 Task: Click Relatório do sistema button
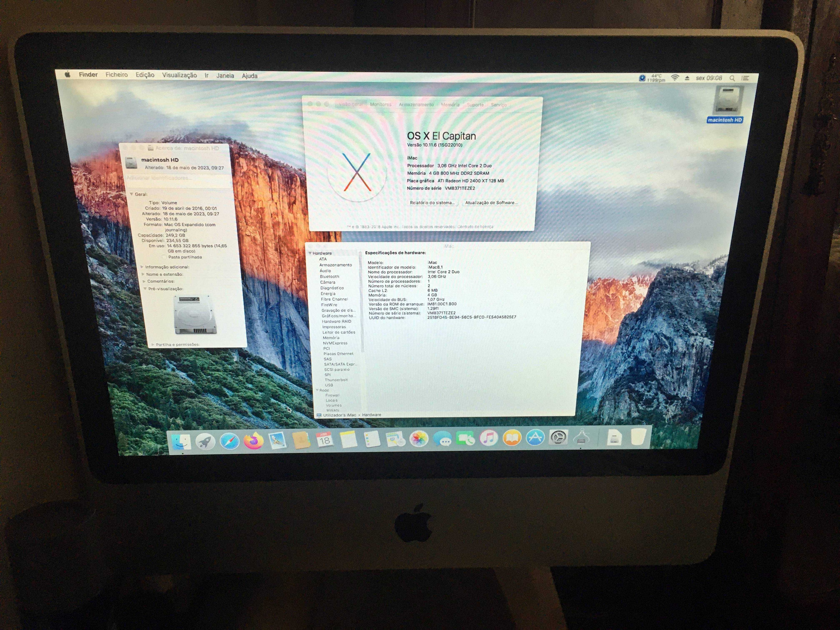coord(432,203)
